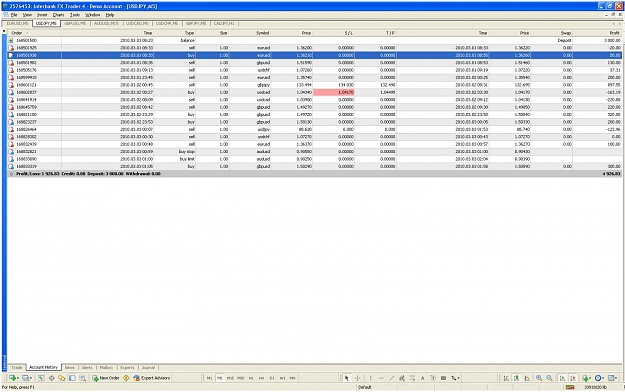The image size is (625, 392).
Task: Switch chart to M5 timeframe
Action: (220, 378)
